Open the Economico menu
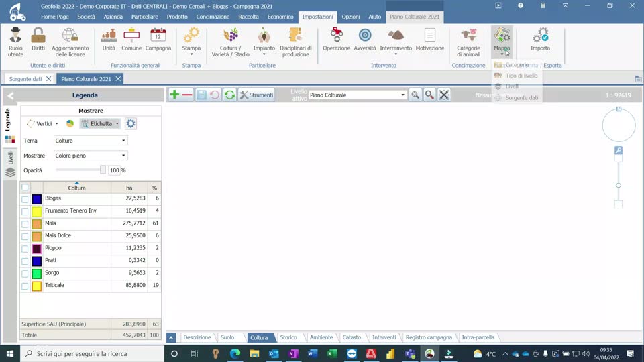This screenshot has width=644, height=362. coord(280,17)
